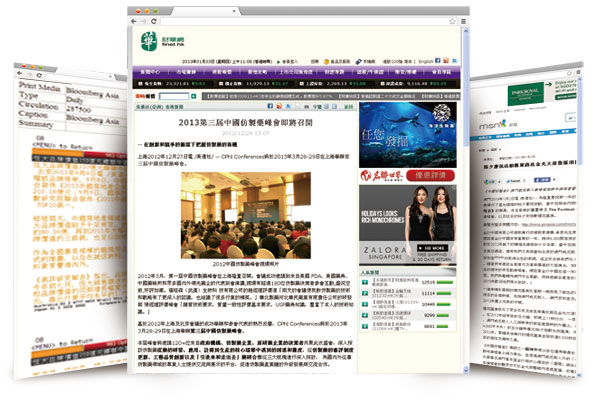This screenshot has width=600, height=404.
Task: Click the scrolling gray news ticker
Action: (331, 96)
